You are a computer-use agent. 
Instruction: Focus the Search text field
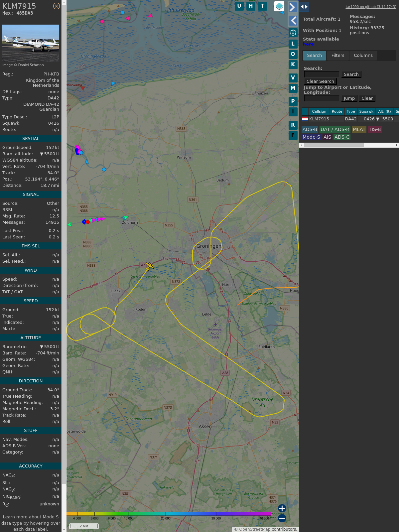pos(322,74)
